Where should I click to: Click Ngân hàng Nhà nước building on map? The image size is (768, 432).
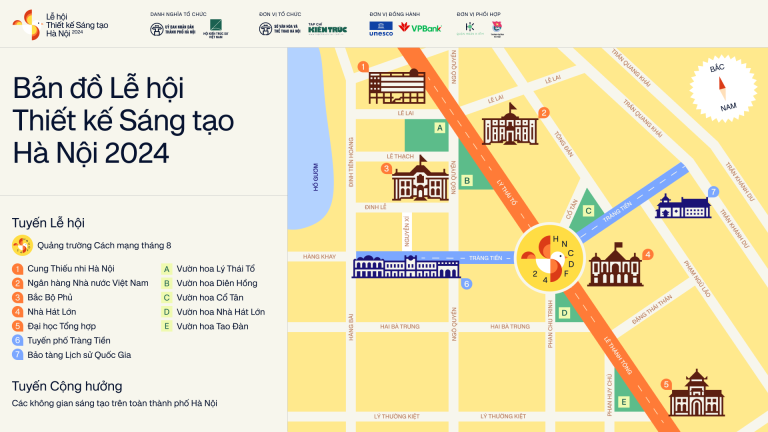[x=508, y=125]
